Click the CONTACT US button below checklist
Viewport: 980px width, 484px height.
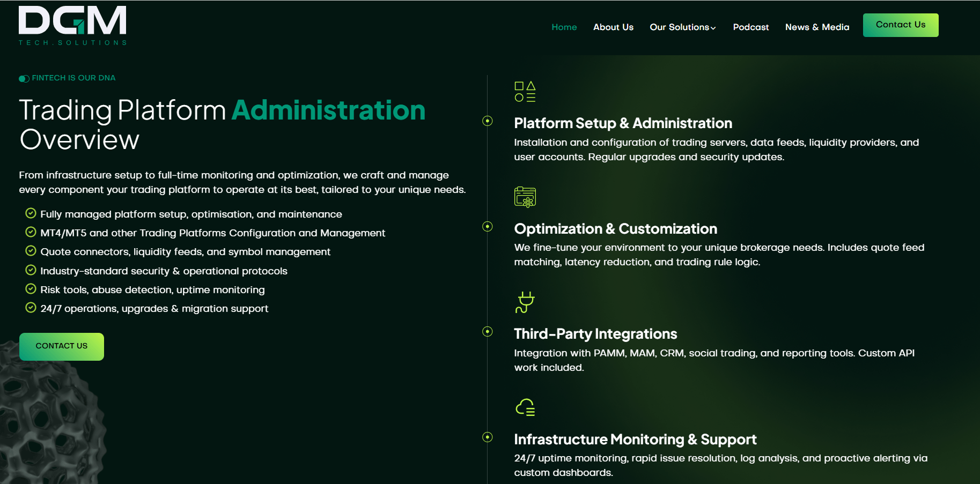(x=62, y=347)
